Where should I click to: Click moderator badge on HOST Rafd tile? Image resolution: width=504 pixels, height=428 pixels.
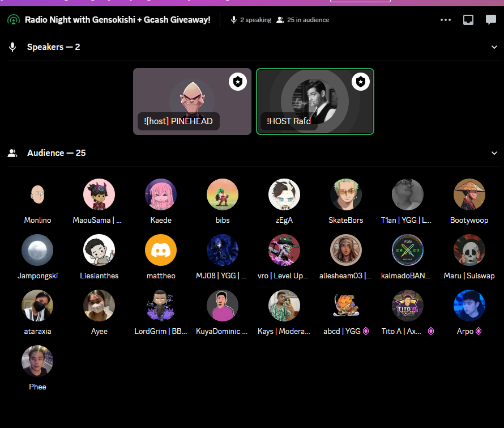coord(361,82)
